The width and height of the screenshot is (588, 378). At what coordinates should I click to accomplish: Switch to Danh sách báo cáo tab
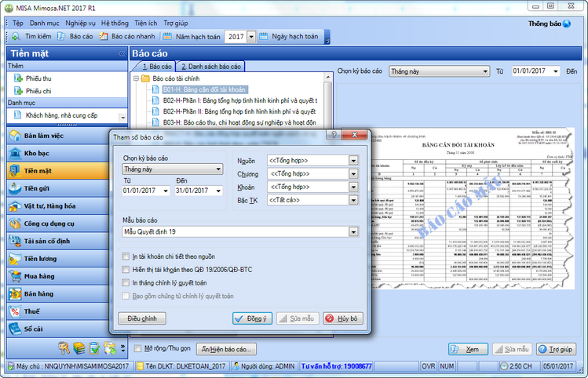[210, 67]
